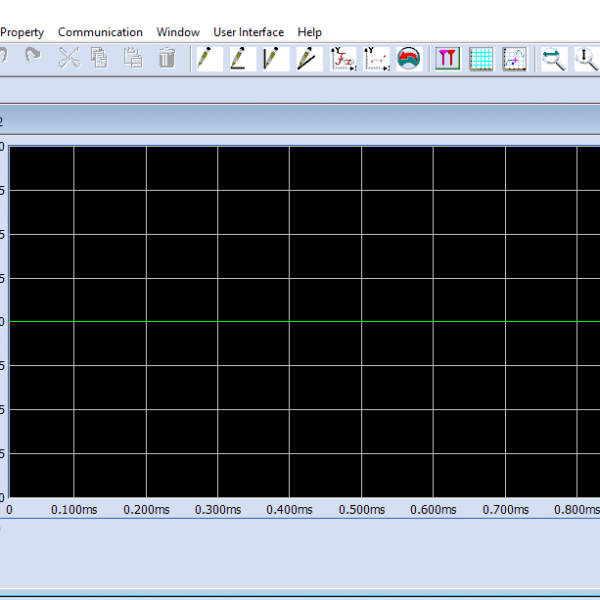Open the User Interface menu
This screenshot has height=600, width=600.
248,32
